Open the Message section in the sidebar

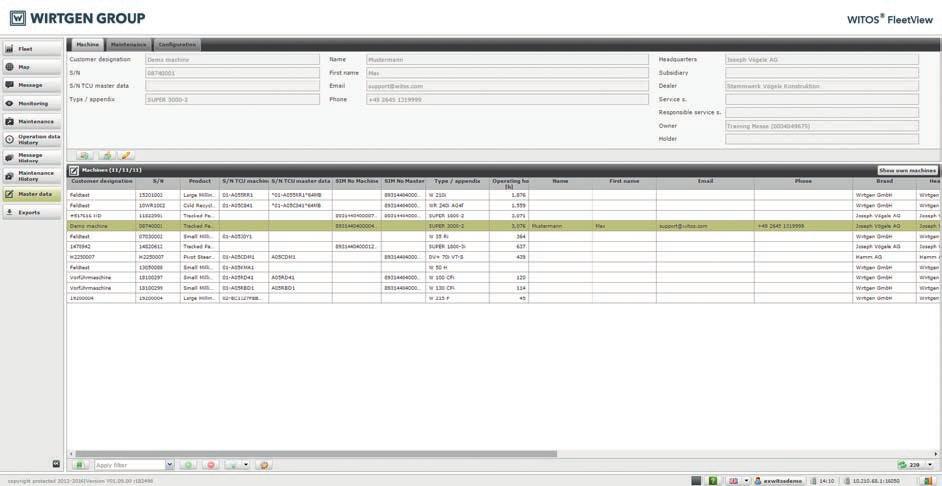pos(32,85)
